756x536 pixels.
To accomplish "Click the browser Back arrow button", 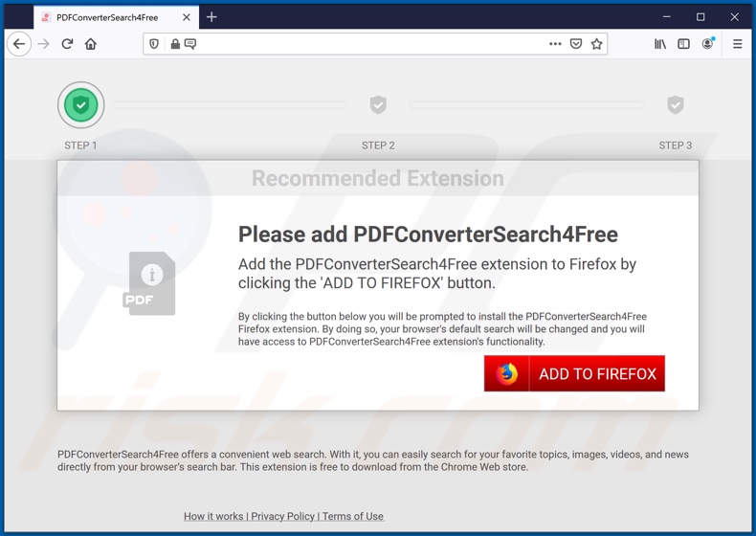I will pyautogui.click(x=19, y=44).
